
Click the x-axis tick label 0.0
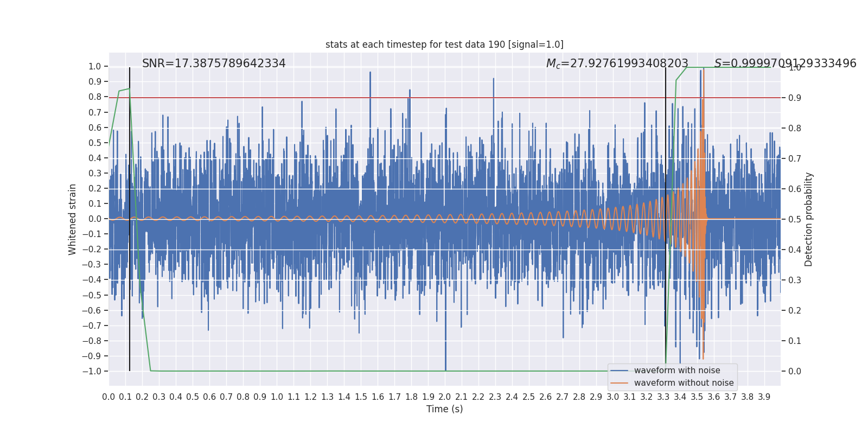[x=108, y=397]
